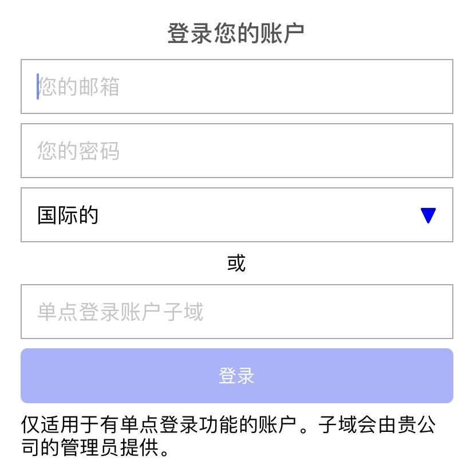Focus the 单点登录账户子域 subdomain field
The image size is (474, 476).
pos(236,312)
